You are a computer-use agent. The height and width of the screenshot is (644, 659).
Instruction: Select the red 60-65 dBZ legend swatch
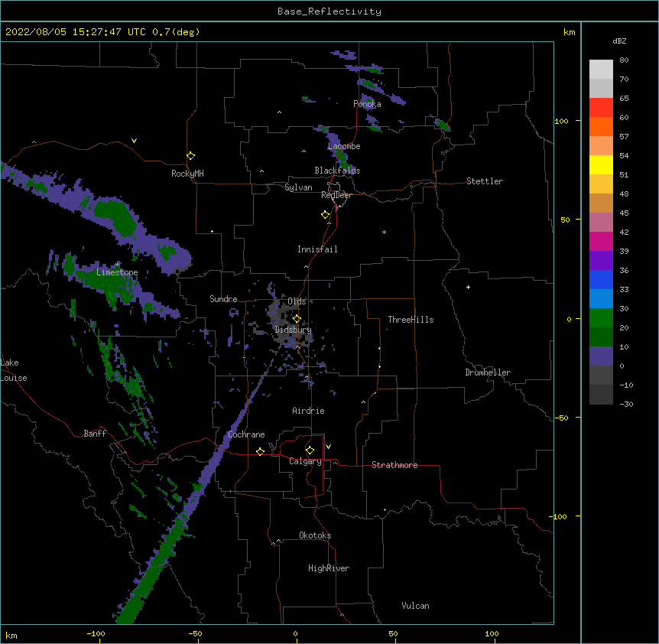(x=601, y=108)
